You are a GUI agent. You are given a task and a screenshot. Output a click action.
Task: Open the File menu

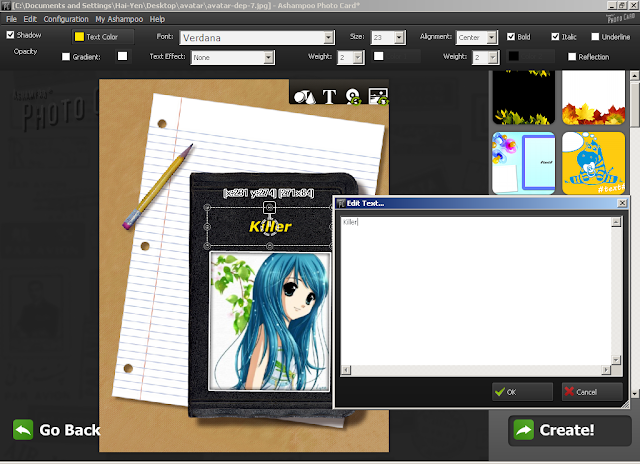(x=11, y=19)
